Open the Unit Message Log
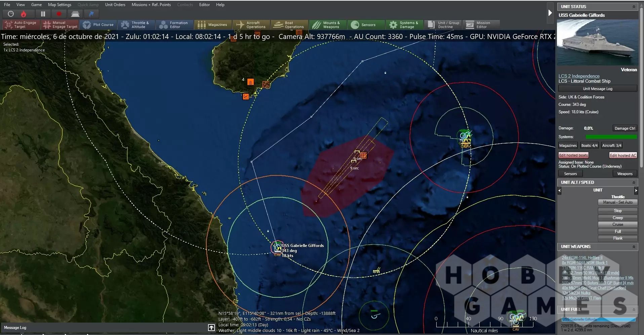This screenshot has width=644, height=335. [597, 89]
